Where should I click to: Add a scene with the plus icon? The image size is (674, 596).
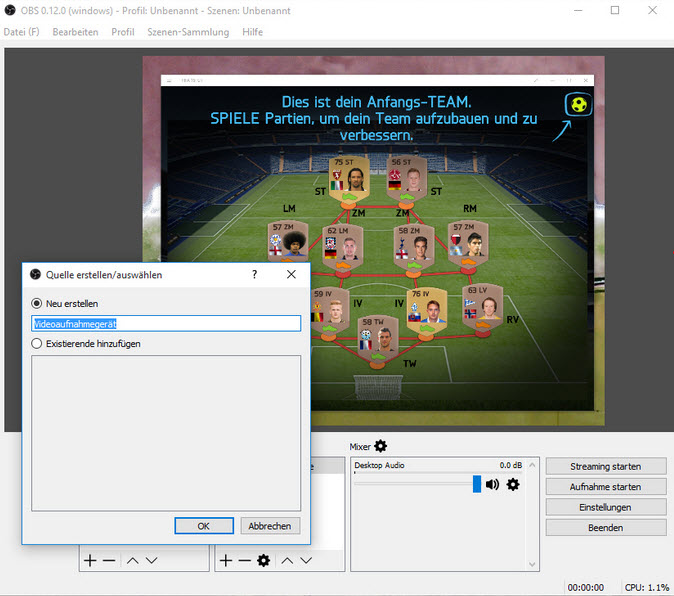coord(90,560)
